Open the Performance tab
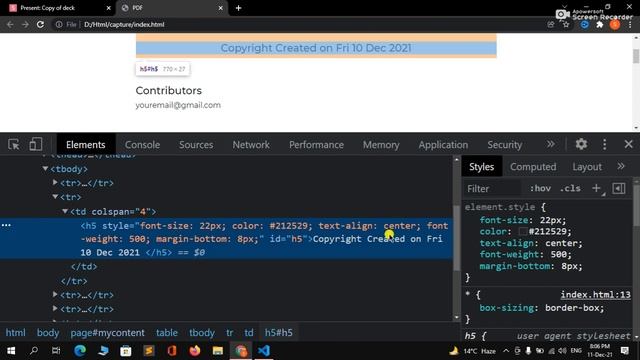Viewport: 640px width, 360px height. tap(316, 144)
